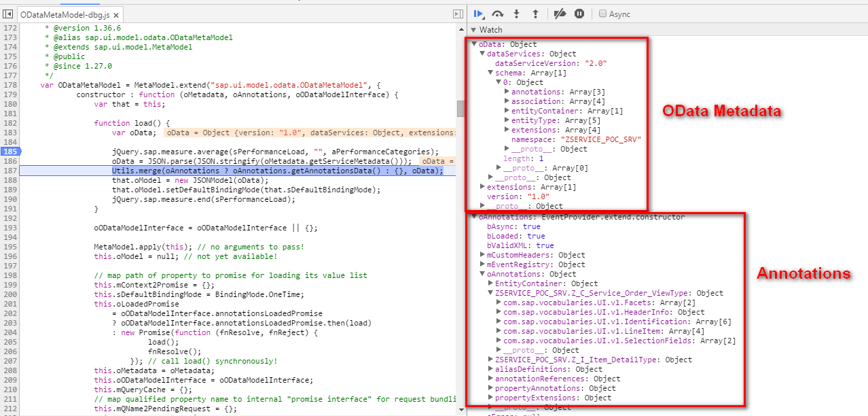868x416 pixels.
Task: Step out of the current function
Action: pyautogui.click(x=535, y=14)
